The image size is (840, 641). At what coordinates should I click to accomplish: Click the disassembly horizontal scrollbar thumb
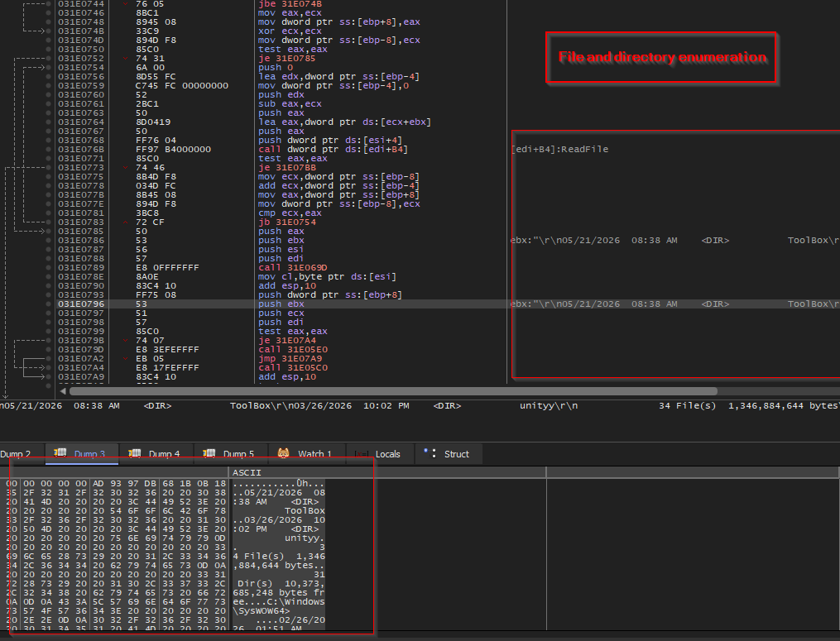[x=393, y=391]
